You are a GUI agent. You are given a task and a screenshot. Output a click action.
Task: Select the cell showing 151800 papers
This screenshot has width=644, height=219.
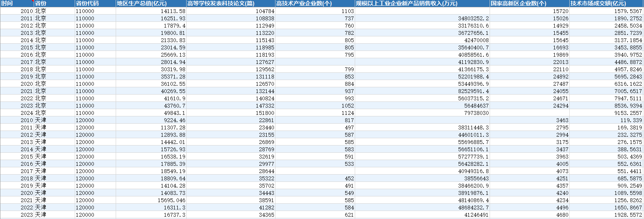point(231,113)
